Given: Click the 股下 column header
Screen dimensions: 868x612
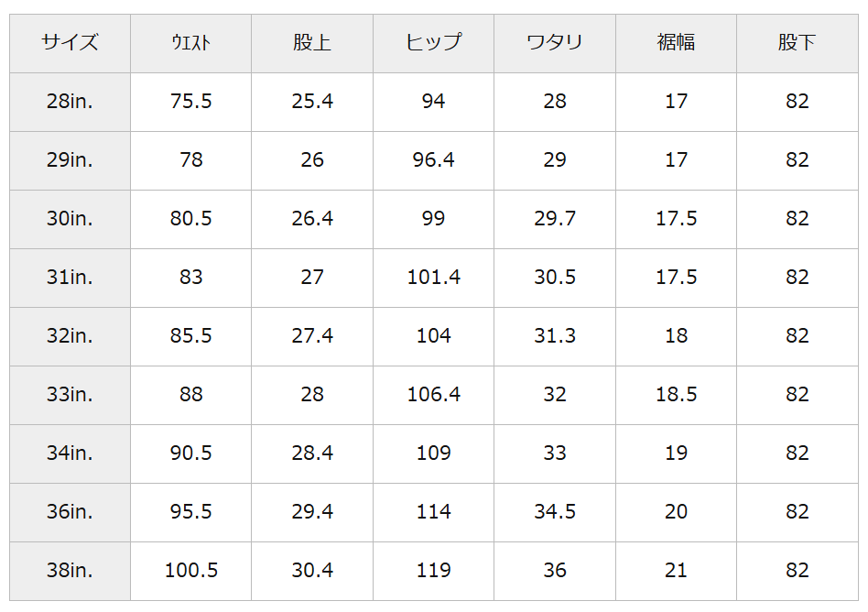Looking at the screenshot, I should click(797, 42).
